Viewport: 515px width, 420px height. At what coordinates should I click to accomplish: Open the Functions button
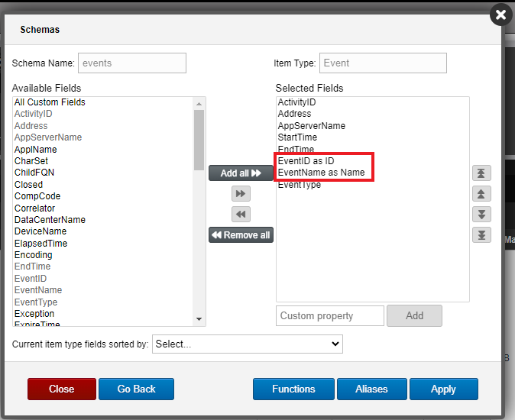pyautogui.click(x=293, y=389)
